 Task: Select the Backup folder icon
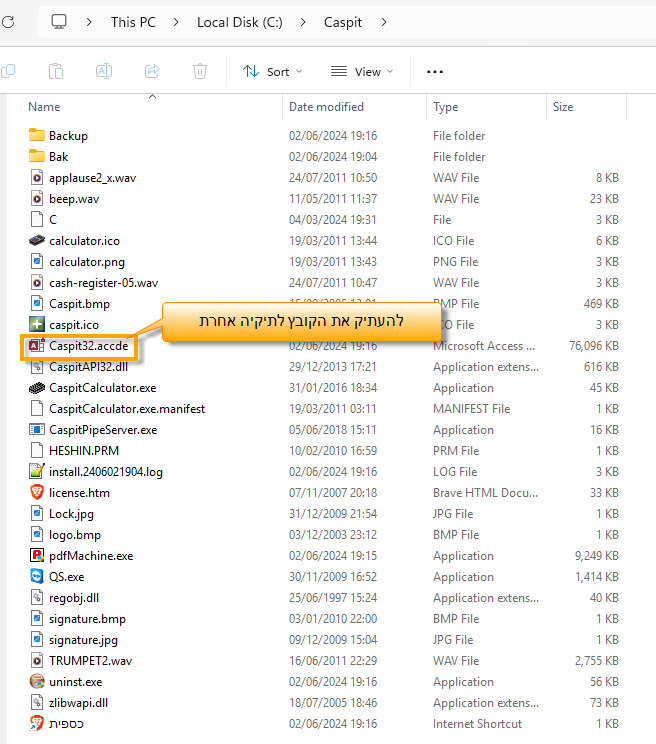coord(37,136)
